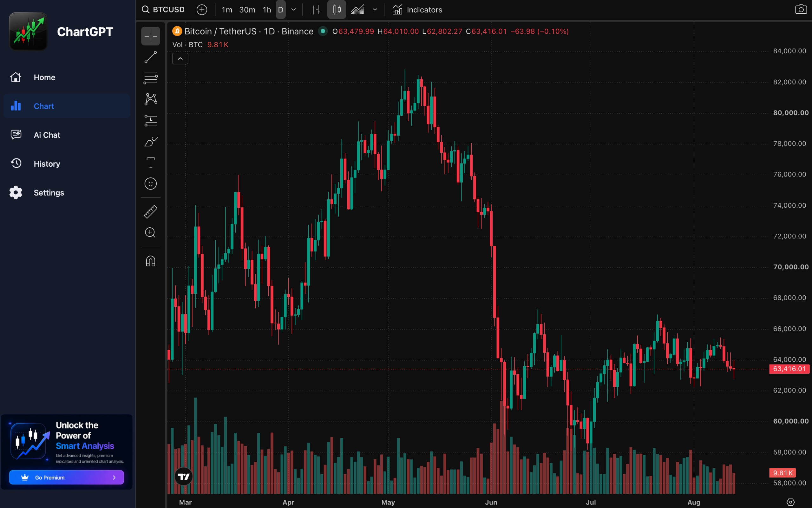Switch to area chart style
Screen dimensions: 812x508
point(358,10)
